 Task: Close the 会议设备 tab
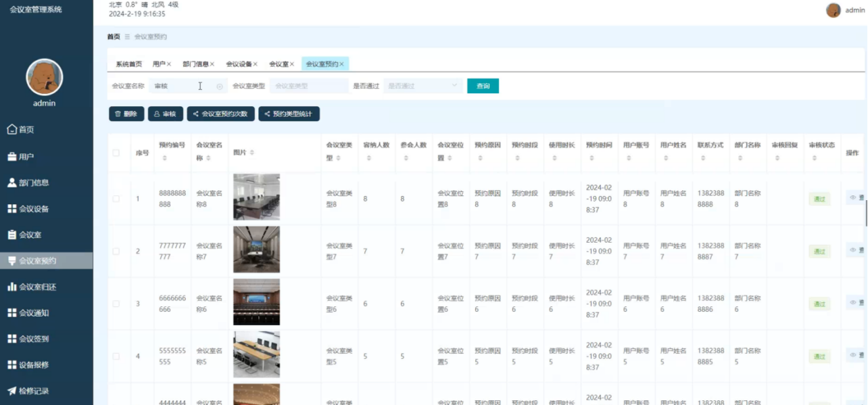coord(256,64)
